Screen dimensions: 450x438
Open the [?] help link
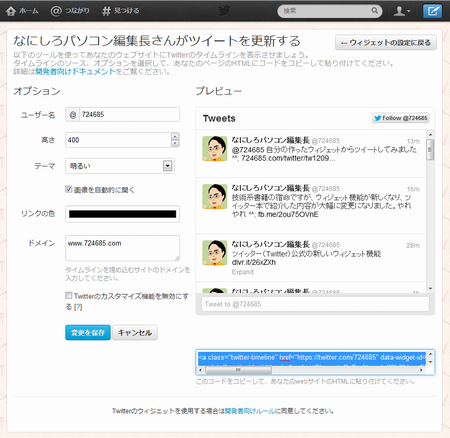(78, 307)
